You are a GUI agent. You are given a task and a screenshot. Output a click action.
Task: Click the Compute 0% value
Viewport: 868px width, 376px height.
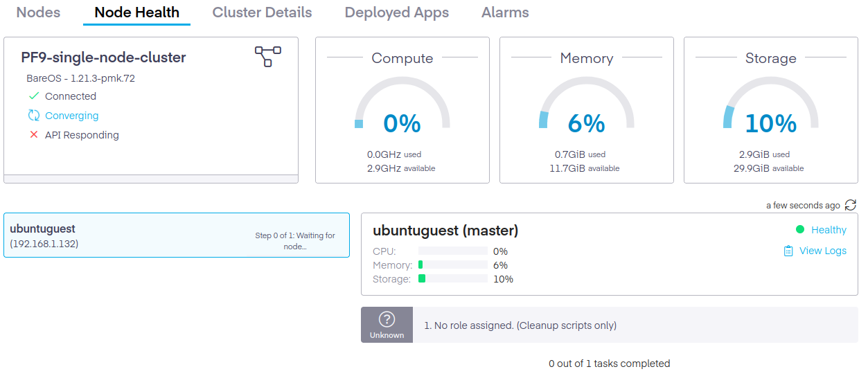point(402,123)
